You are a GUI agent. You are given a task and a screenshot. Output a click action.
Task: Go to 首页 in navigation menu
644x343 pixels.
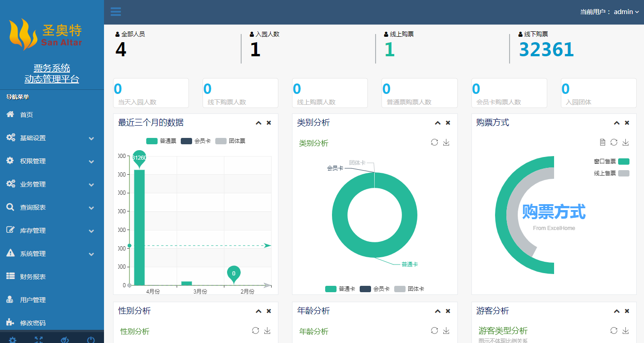(x=26, y=115)
